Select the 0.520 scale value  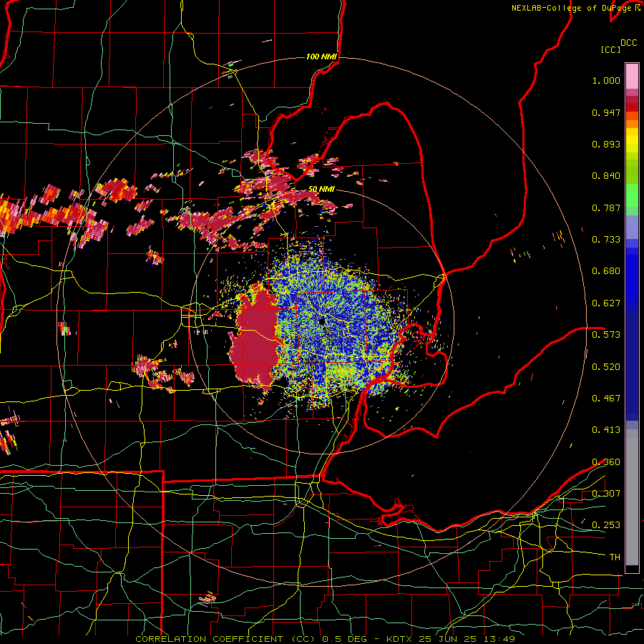coord(606,367)
